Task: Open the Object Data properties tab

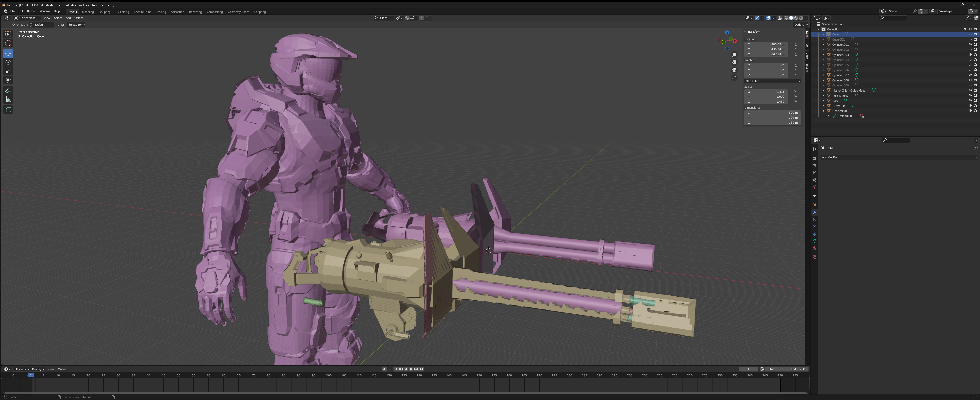Action: tap(814, 241)
